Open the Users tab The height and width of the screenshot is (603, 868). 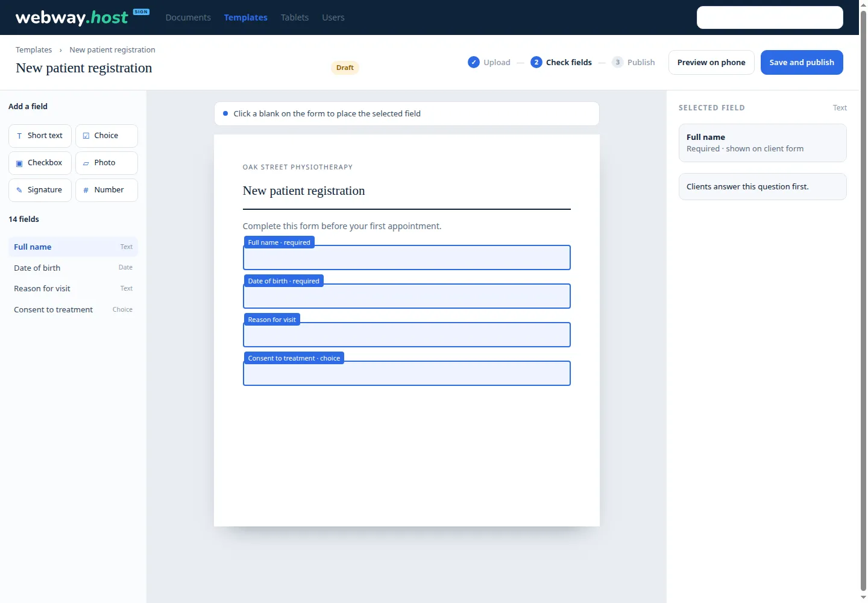coord(333,17)
